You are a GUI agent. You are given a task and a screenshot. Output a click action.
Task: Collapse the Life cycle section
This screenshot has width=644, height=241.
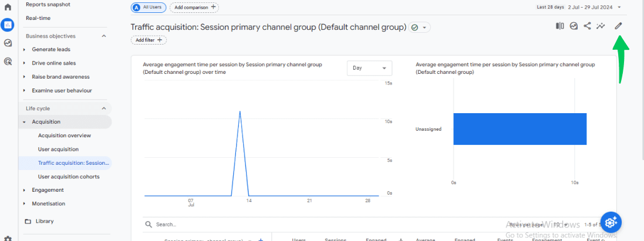click(x=104, y=108)
